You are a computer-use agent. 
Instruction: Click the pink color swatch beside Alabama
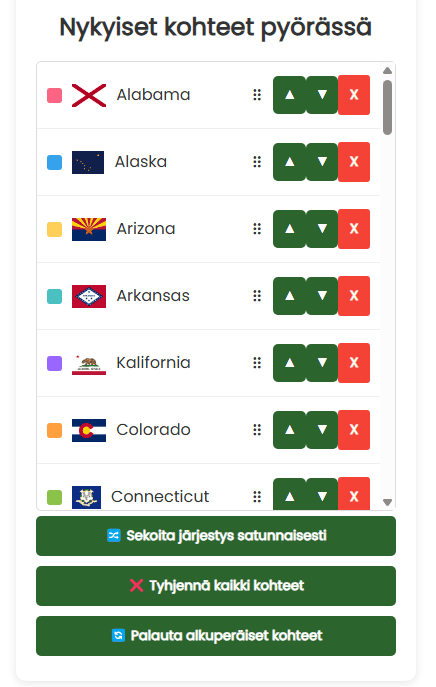(54, 95)
